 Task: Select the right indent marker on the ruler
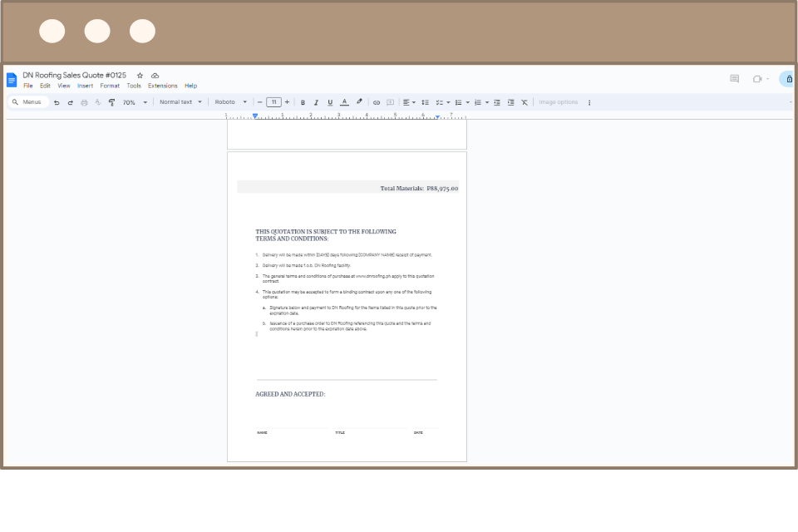pyautogui.click(x=437, y=117)
